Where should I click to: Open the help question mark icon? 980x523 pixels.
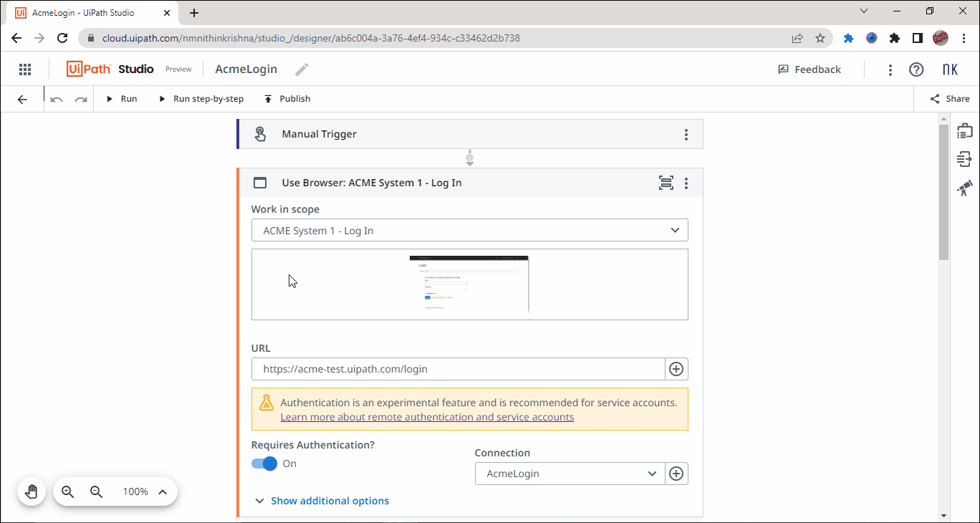(916, 69)
